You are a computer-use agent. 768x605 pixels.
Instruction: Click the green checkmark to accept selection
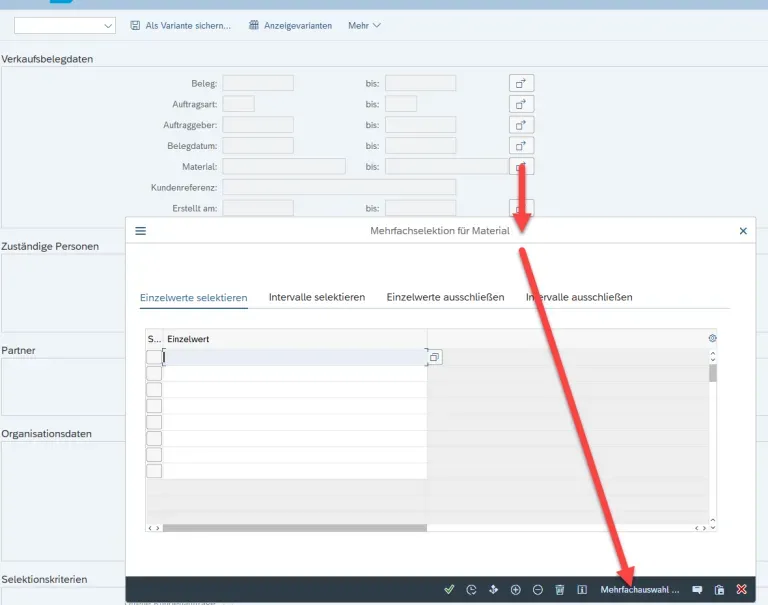449,590
